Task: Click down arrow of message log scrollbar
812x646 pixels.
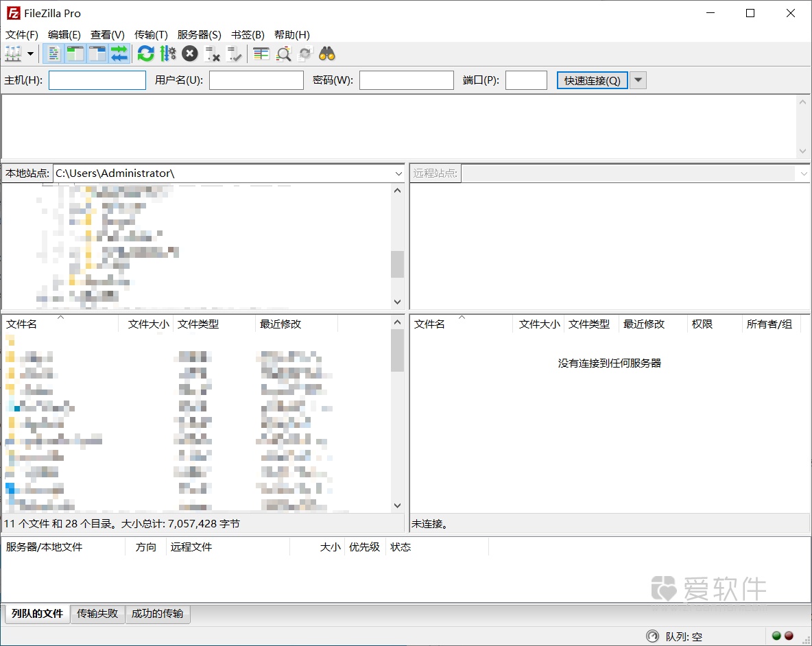Action: (802, 151)
